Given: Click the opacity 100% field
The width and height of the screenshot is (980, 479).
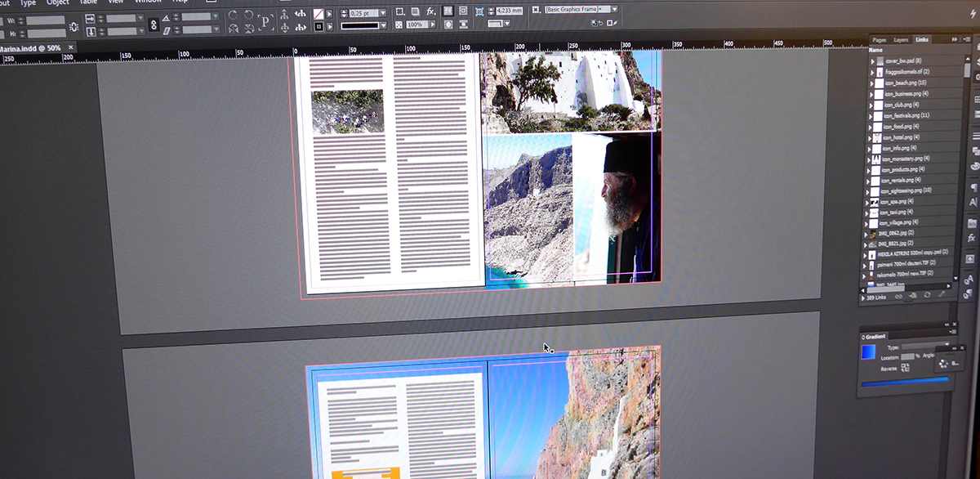Looking at the screenshot, I should [x=415, y=25].
